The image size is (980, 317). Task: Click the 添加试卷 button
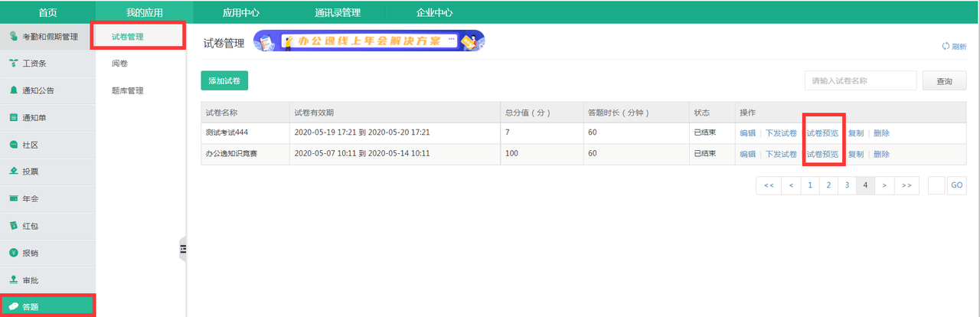pyautogui.click(x=224, y=80)
